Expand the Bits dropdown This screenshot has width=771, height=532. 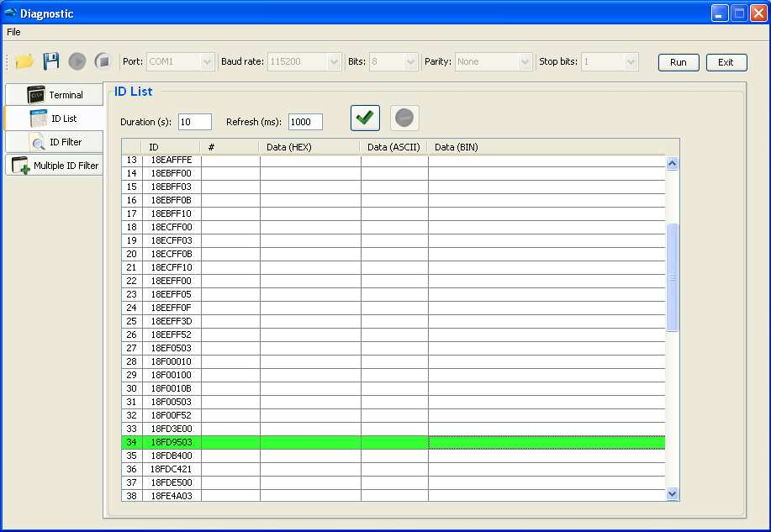410,62
